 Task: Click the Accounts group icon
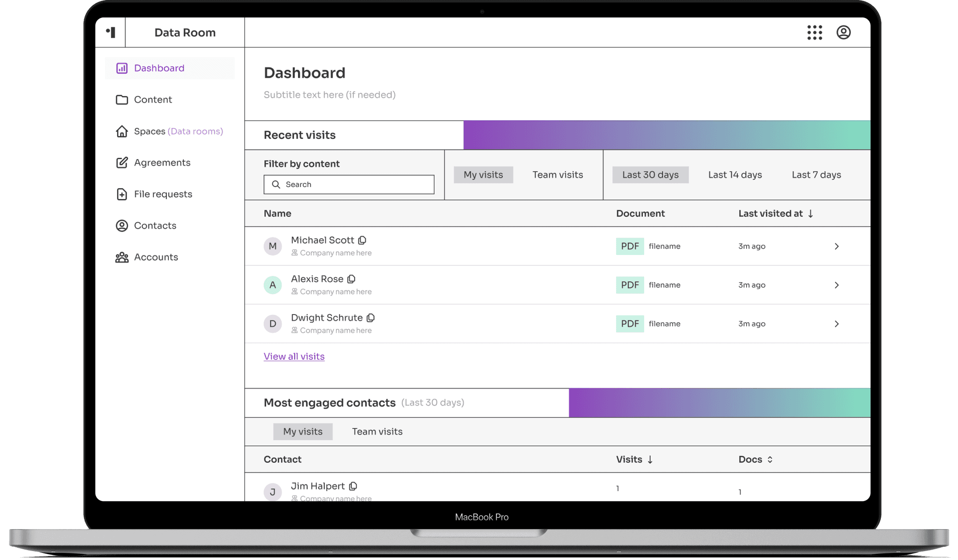tap(122, 257)
